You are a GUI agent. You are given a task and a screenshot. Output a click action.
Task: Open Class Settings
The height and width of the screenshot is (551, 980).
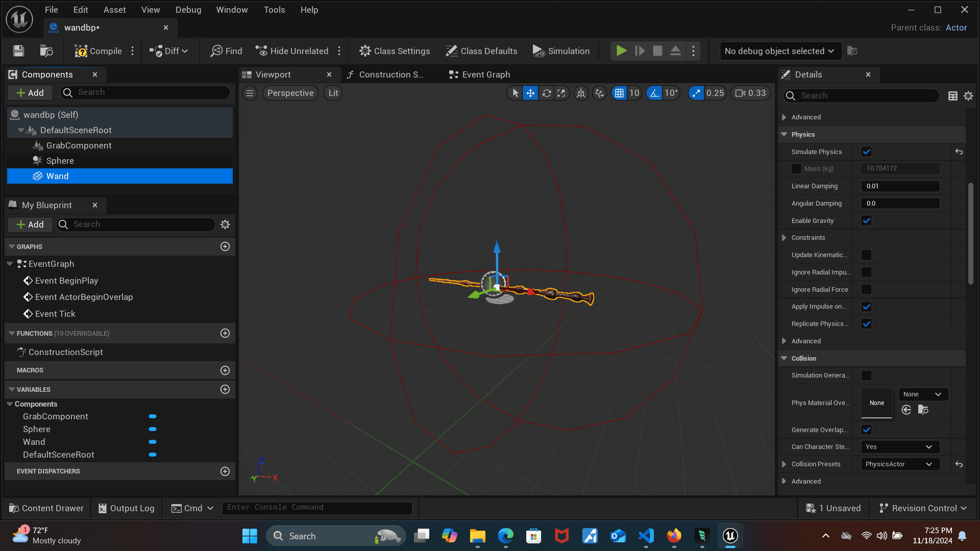point(395,51)
